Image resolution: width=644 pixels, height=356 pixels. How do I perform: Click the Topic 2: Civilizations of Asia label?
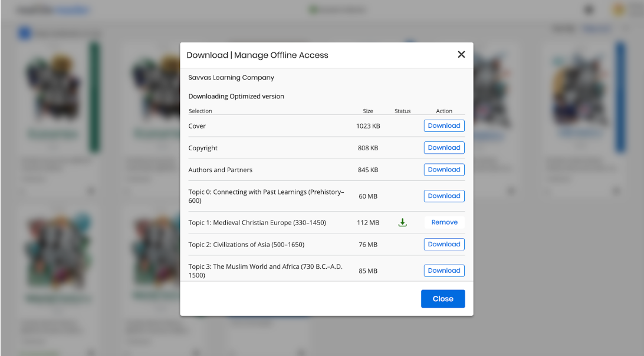(x=246, y=245)
